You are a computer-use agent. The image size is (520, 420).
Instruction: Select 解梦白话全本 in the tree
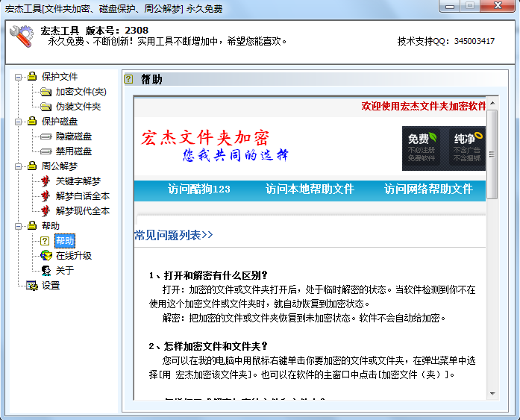point(82,196)
